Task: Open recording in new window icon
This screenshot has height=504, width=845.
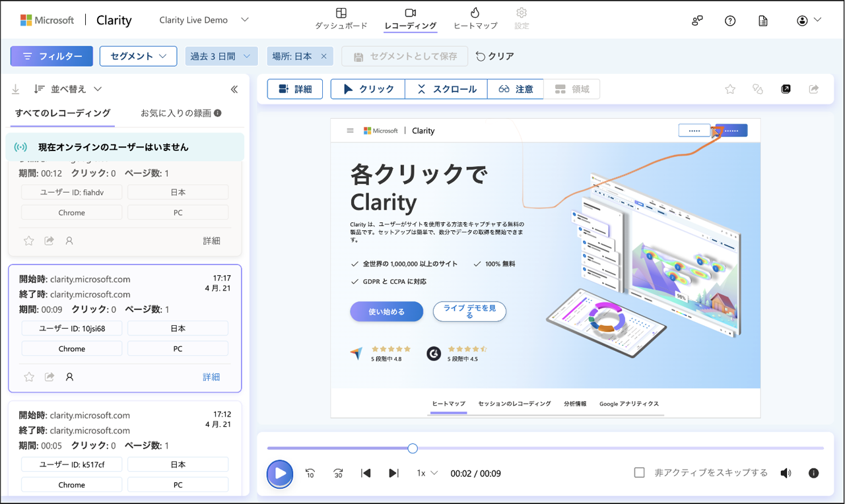Action: [786, 89]
